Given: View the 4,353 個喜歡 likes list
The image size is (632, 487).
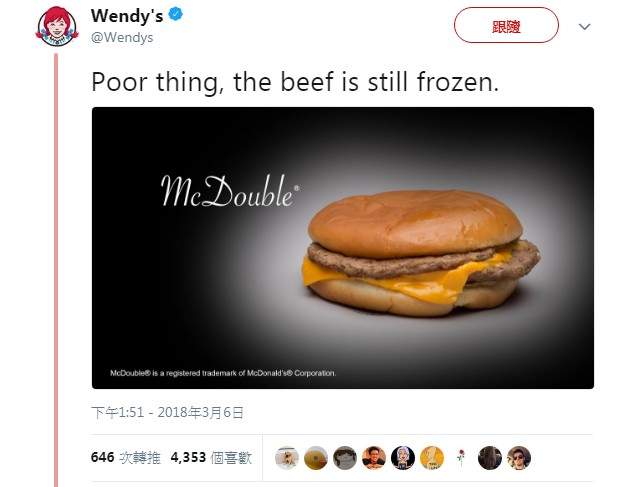Looking at the screenshot, I should [211, 458].
